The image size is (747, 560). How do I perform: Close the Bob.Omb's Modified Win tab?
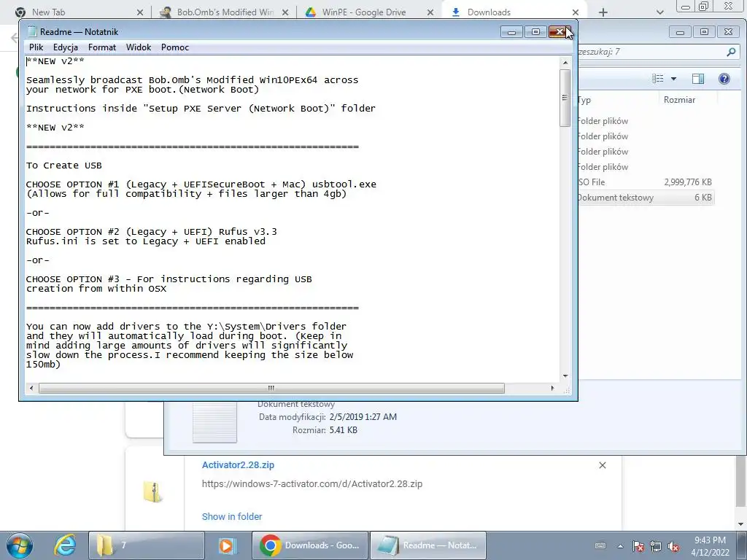[x=285, y=12]
